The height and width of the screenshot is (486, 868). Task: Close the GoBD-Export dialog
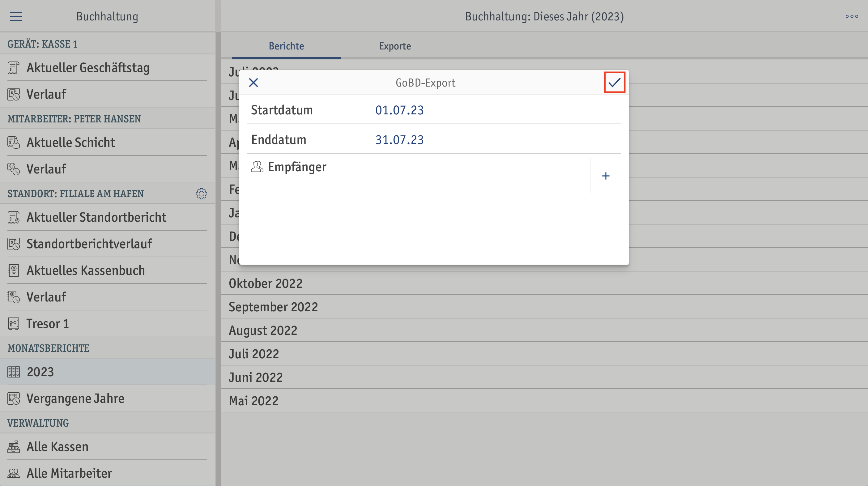(253, 83)
